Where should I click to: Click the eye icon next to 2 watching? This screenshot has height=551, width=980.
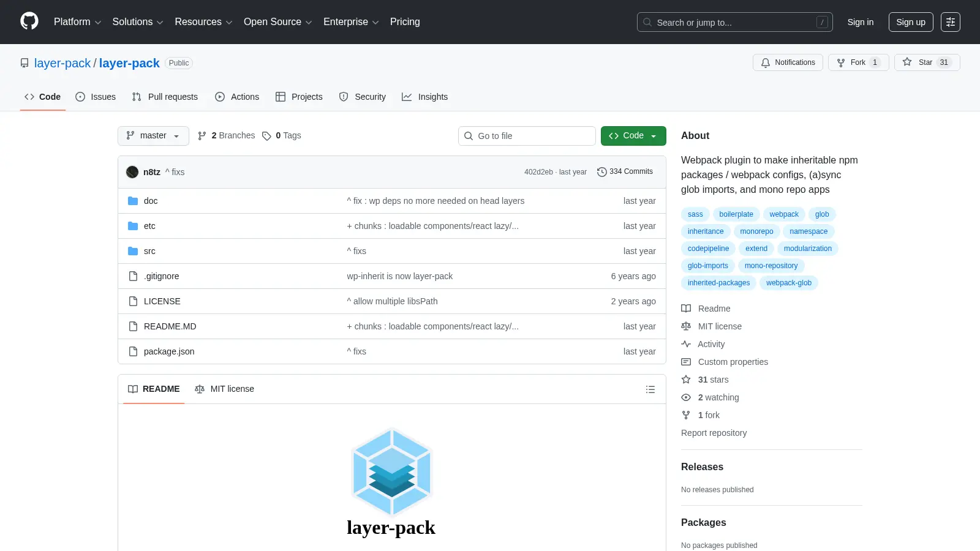click(686, 397)
